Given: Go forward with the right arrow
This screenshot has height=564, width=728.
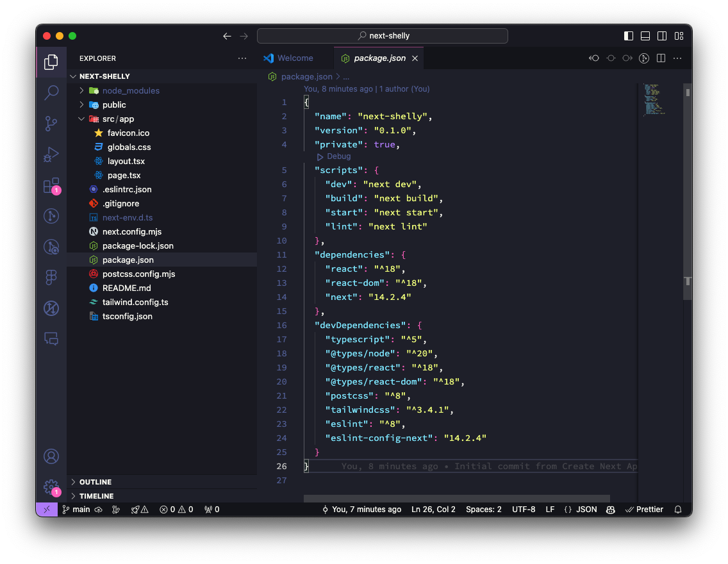Looking at the screenshot, I should [244, 36].
